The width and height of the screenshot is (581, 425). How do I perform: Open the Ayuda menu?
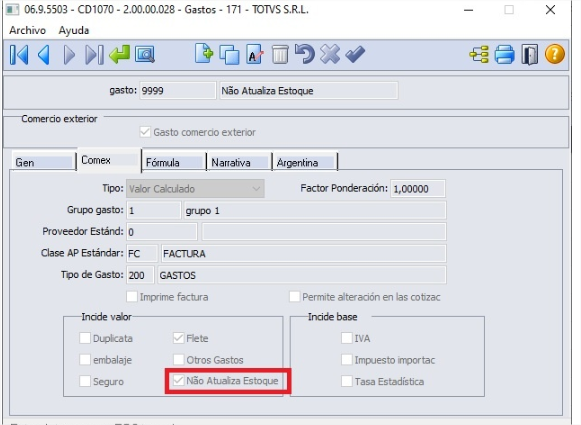tap(74, 30)
